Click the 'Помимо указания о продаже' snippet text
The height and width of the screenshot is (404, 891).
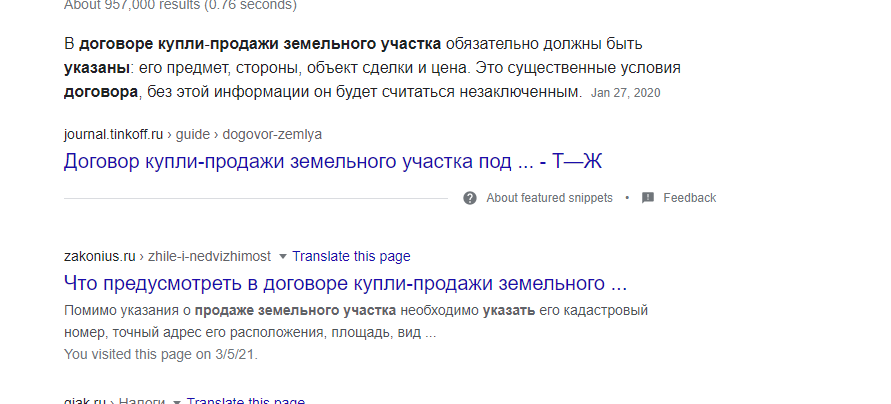click(x=356, y=322)
